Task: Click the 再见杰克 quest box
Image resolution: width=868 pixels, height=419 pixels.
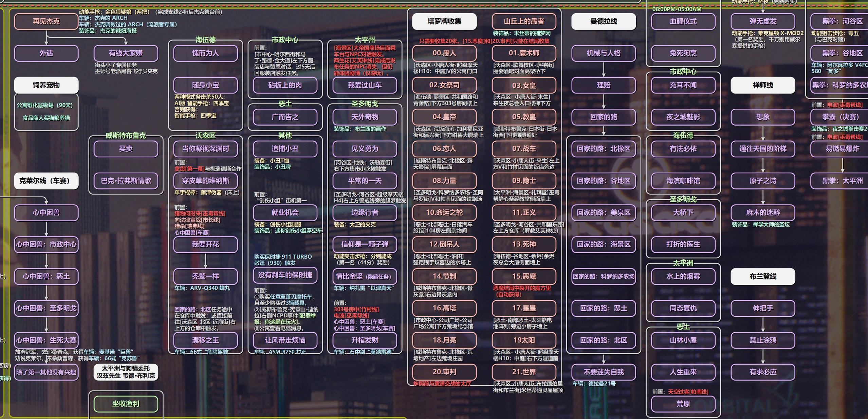Action: [46, 21]
